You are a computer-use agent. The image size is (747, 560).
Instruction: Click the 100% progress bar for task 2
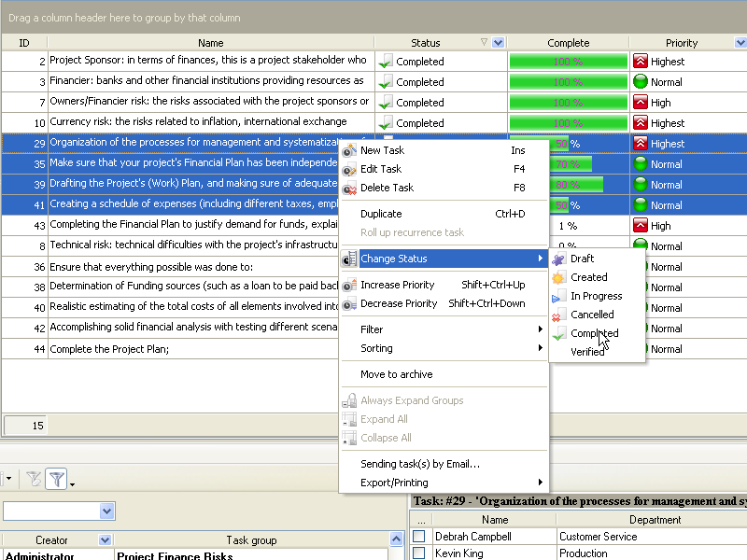coord(568,62)
